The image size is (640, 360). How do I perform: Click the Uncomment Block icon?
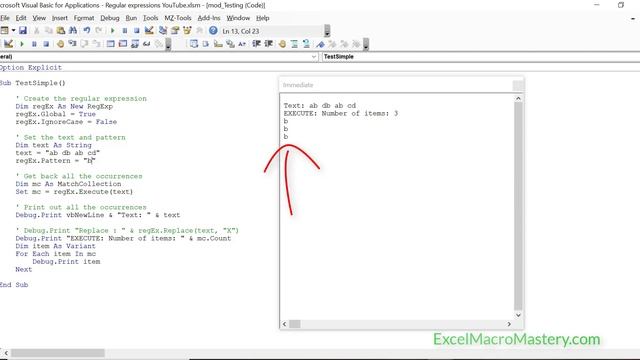coord(306,44)
